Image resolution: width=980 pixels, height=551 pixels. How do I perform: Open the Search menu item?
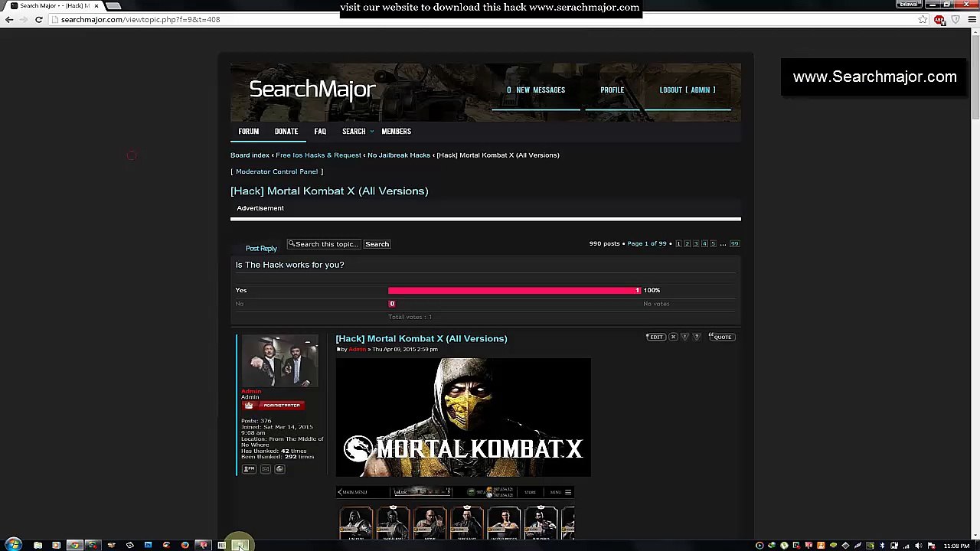pos(354,132)
